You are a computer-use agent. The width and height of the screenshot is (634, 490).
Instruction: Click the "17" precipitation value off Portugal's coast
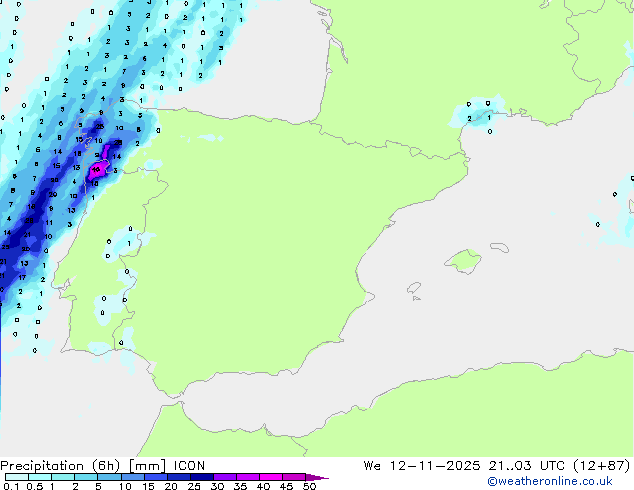pos(22,277)
